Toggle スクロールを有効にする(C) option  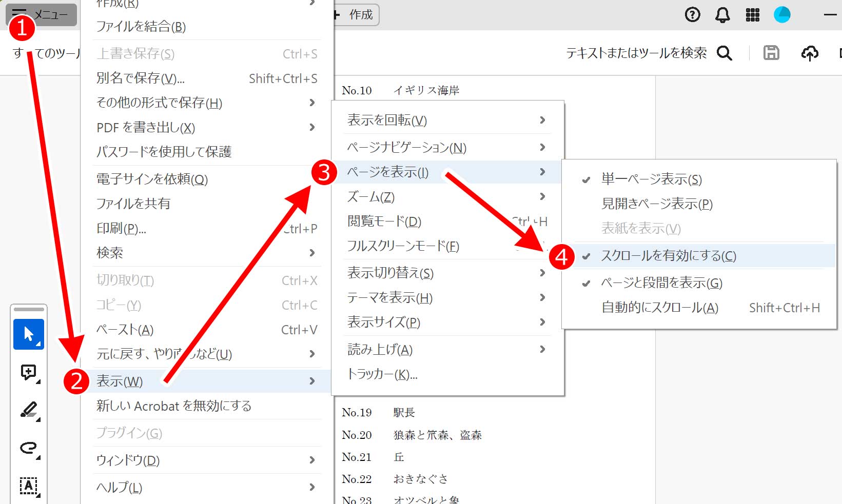pos(699,255)
